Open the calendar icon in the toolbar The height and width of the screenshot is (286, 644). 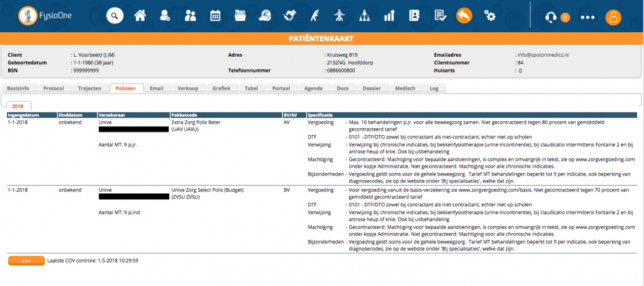pos(215,16)
